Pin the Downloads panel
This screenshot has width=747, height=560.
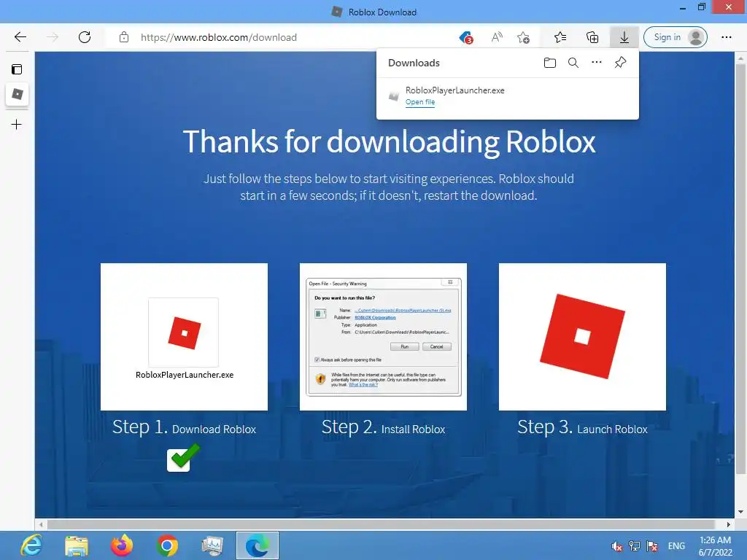620,63
